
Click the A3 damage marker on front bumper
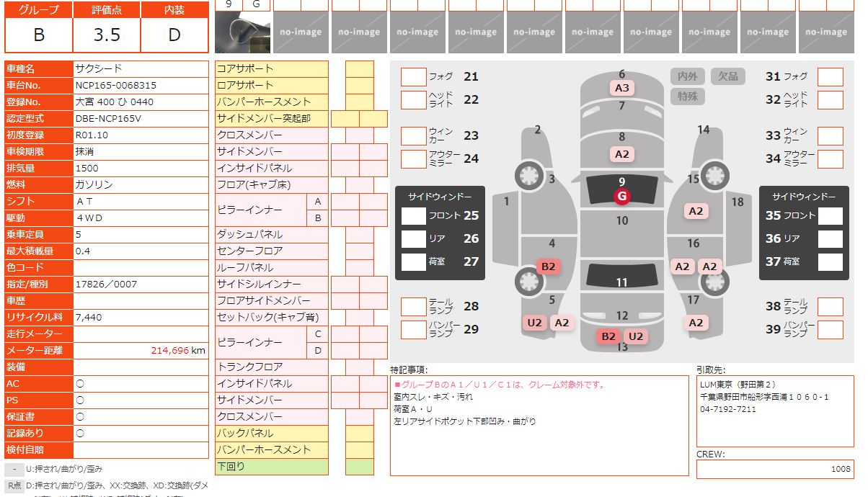621,88
